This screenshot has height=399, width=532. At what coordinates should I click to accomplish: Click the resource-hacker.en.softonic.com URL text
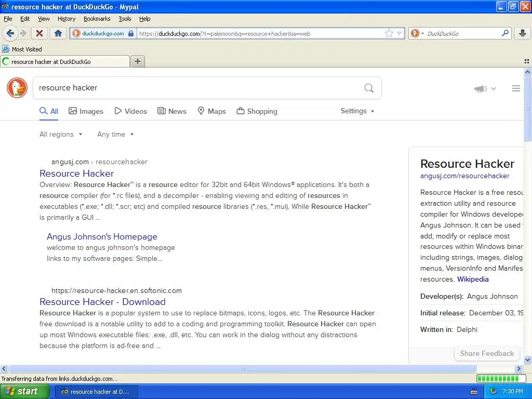click(116, 290)
